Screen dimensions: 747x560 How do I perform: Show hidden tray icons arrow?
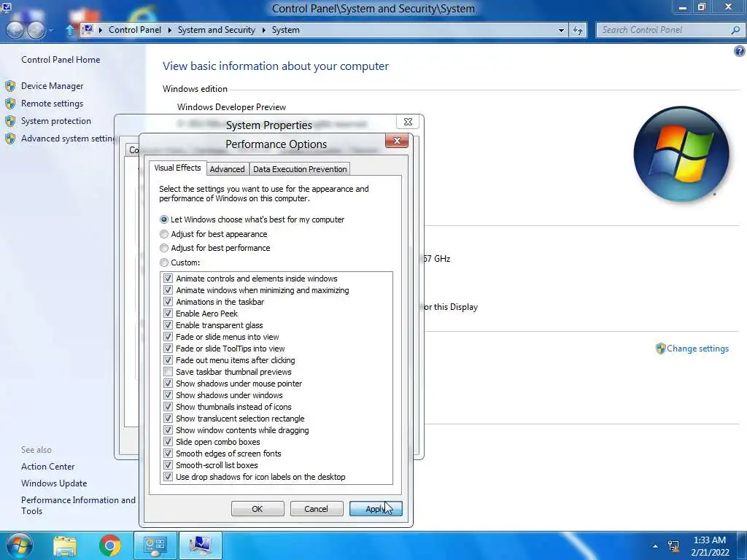click(x=656, y=546)
